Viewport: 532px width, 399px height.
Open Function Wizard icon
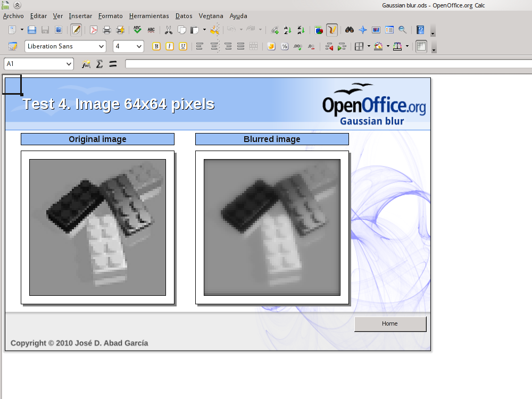pos(86,64)
